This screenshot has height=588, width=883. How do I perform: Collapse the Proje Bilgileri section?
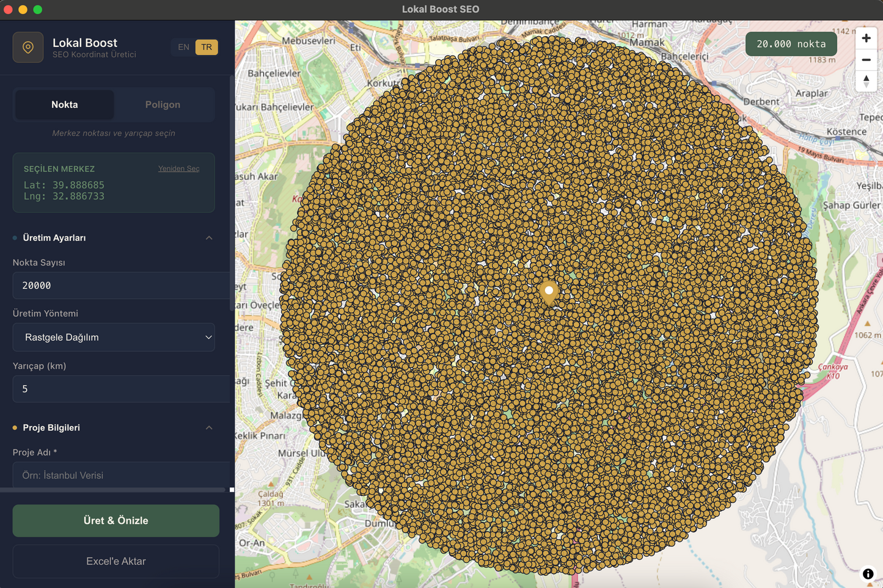coord(209,427)
